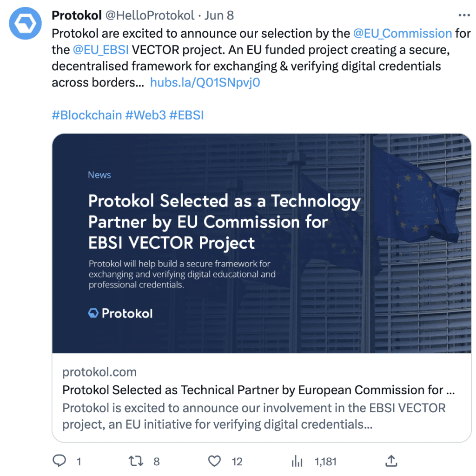The height and width of the screenshot is (476, 476).
Task: Open the EBSI VECTOR card image
Action: coord(261,243)
